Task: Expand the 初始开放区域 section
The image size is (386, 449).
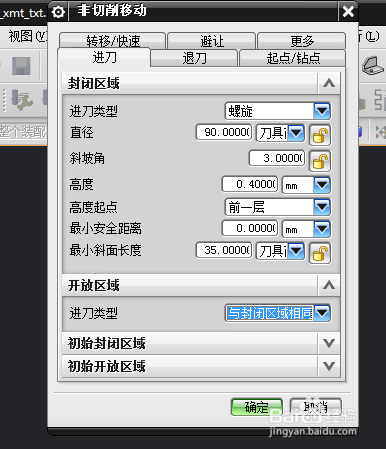Action: click(x=329, y=366)
